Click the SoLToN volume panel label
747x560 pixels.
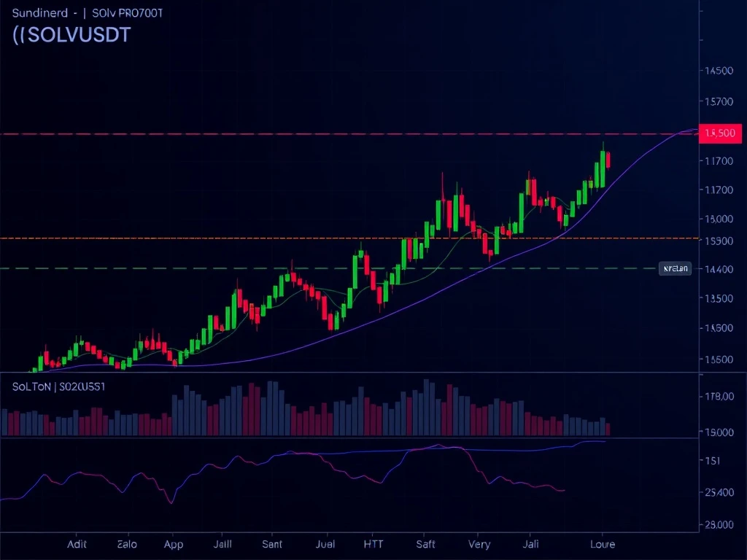coord(58,387)
